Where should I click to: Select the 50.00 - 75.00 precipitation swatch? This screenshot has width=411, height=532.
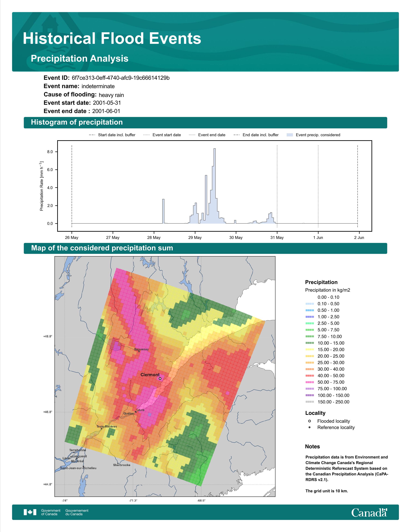[310, 382]
